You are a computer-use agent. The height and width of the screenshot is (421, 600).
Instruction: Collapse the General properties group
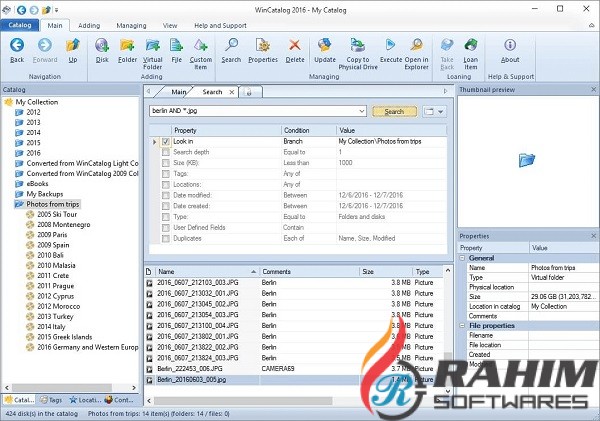click(462, 258)
